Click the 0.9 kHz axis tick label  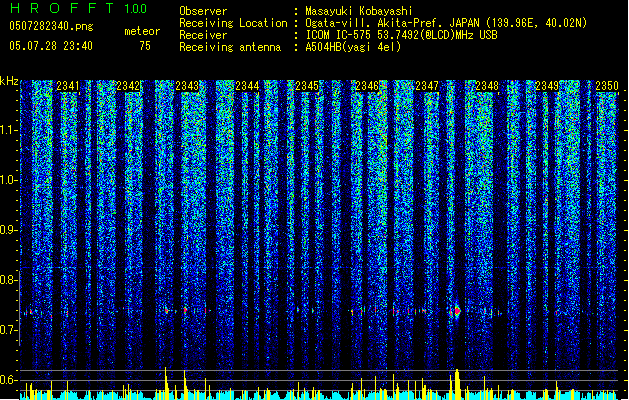(x=9, y=230)
